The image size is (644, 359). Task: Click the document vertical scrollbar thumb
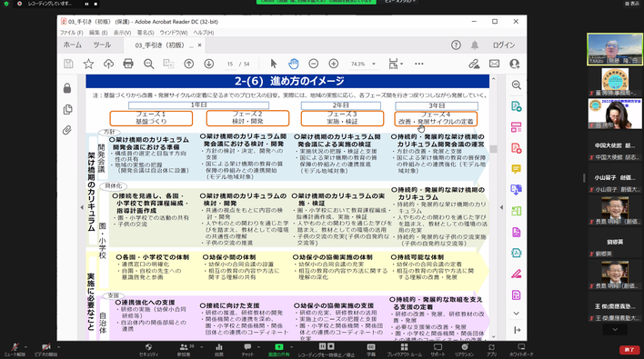pyautogui.click(x=493, y=149)
